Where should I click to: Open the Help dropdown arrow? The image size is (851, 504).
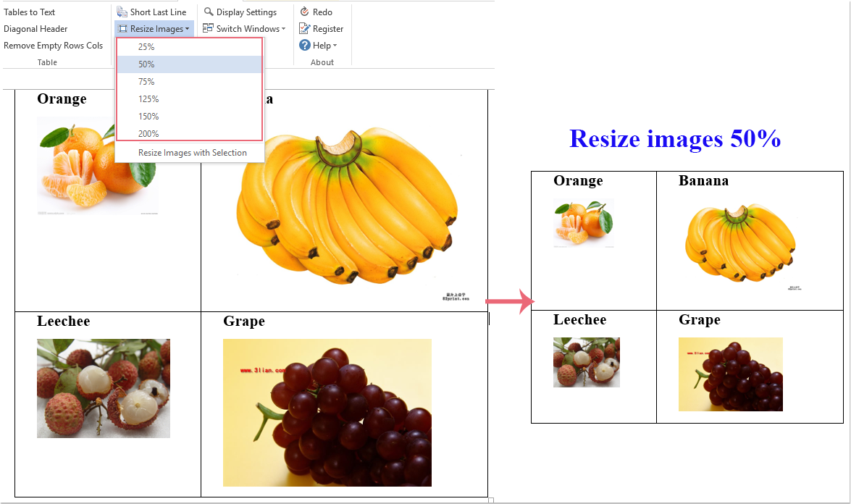pos(335,46)
